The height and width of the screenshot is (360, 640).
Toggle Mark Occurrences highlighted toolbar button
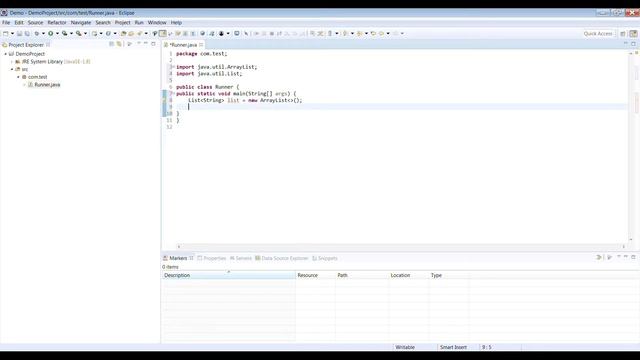click(x=162, y=33)
